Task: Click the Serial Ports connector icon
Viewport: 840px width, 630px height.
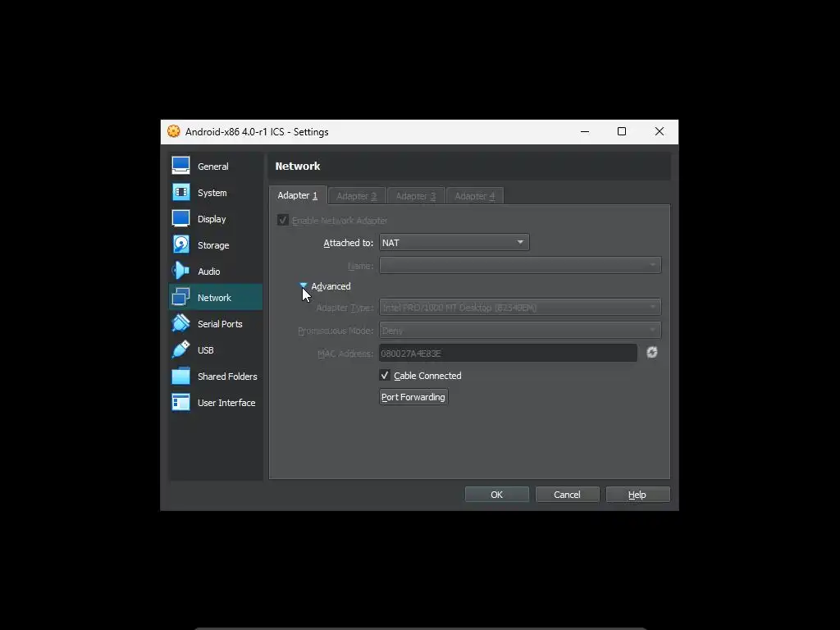Action: pos(180,323)
